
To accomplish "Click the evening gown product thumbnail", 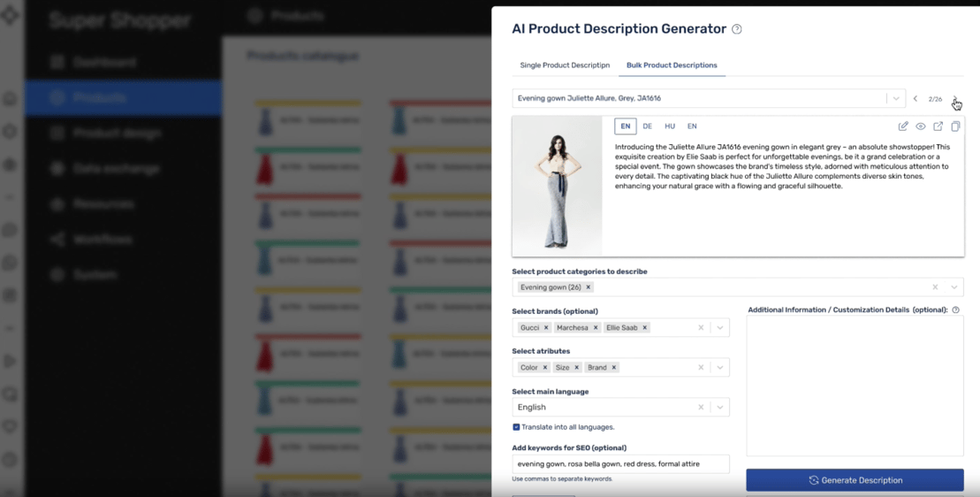I will pyautogui.click(x=558, y=187).
